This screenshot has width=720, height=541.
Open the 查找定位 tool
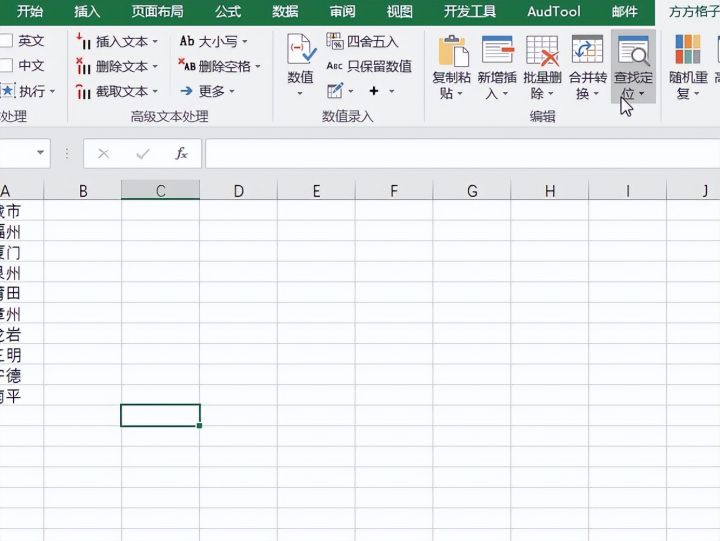[633, 67]
